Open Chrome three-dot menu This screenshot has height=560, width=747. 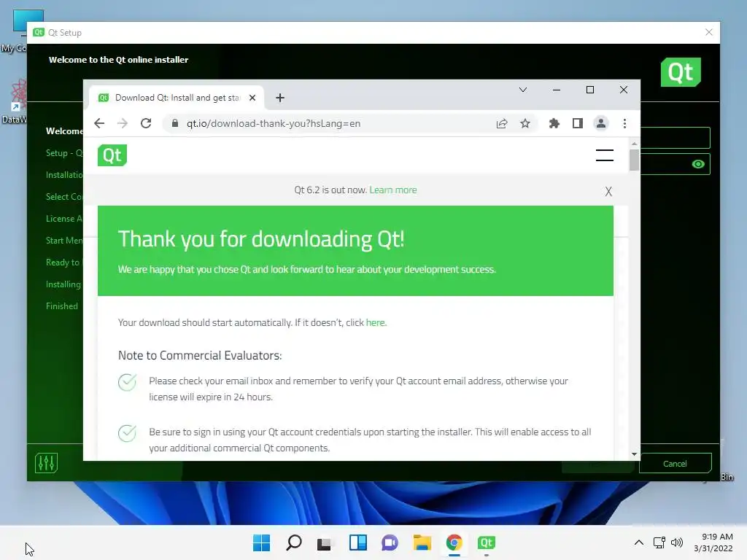[x=624, y=123]
